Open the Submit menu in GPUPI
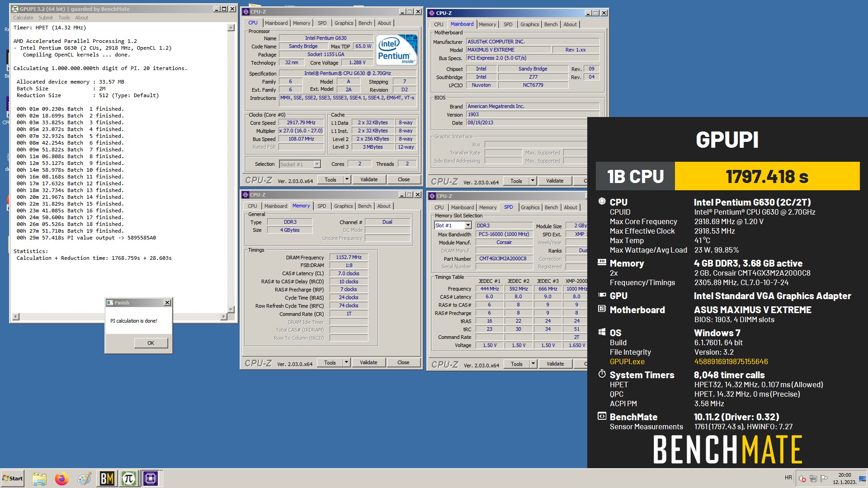Image resolution: width=868 pixels, height=488 pixels. 46,18
